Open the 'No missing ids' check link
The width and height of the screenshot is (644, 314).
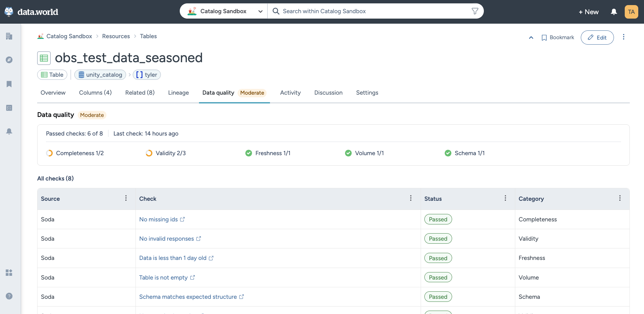click(x=158, y=219)
